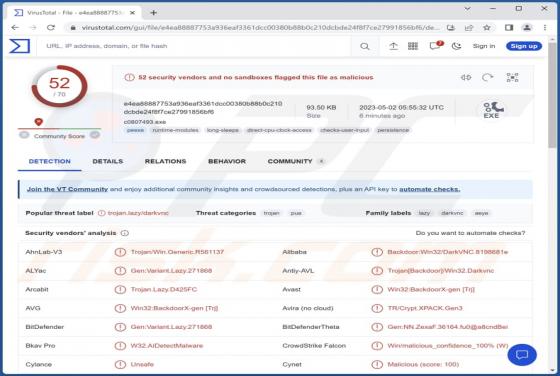This screenshot has width=560, height=376.
Task: Open the COMMUNITY tab
Action: point(290,161)
